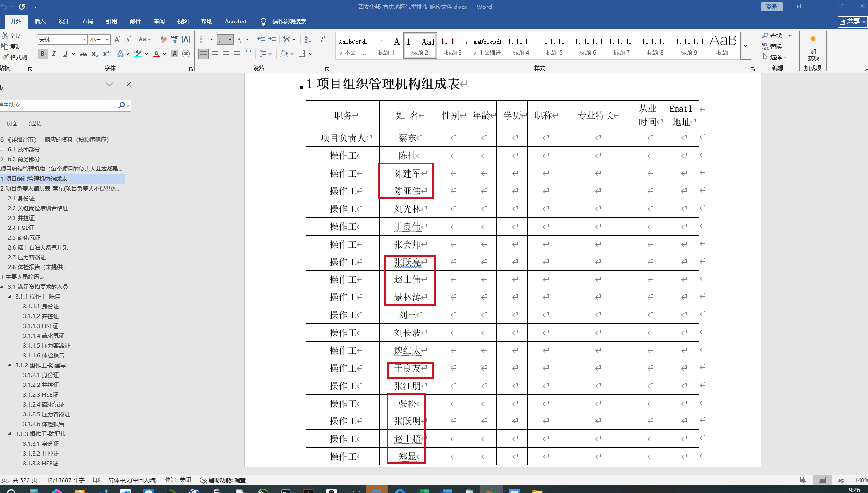Screen dimensions: 868x493
Task: Switch to Web Layout view in status bar
Action: tap(841, 480)
